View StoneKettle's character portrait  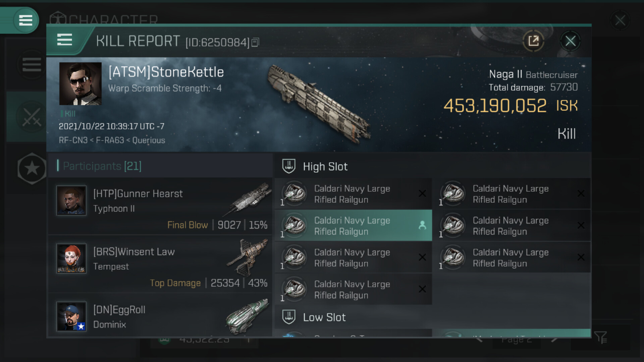point(80,84)
